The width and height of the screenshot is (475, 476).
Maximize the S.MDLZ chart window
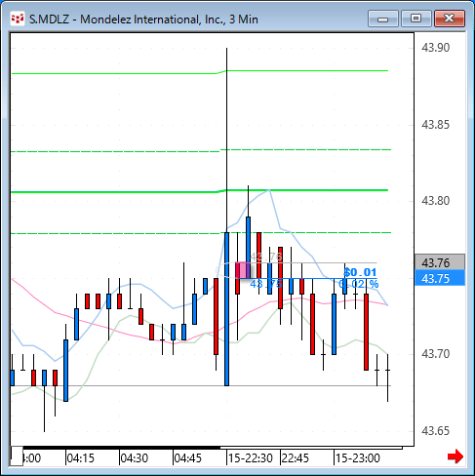pos(416,19)
